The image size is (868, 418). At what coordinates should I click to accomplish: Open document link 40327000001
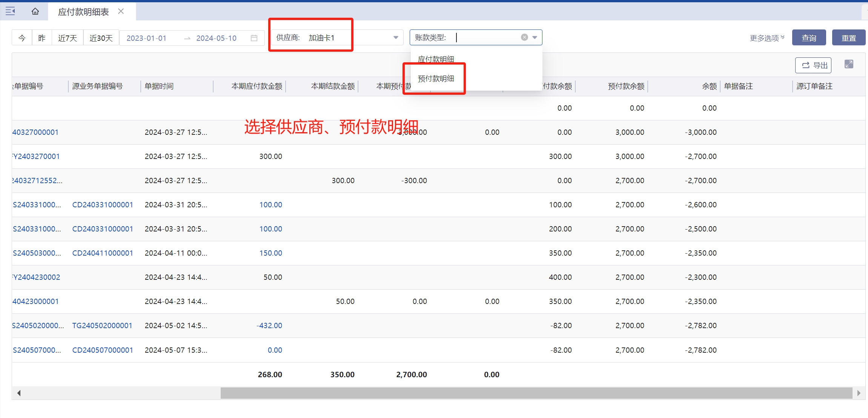(x=35, y=132)
